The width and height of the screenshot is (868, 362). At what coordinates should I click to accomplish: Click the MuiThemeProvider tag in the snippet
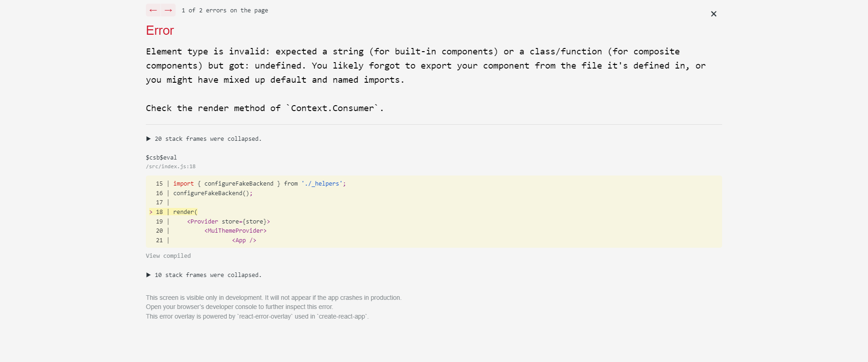(236, 231)
